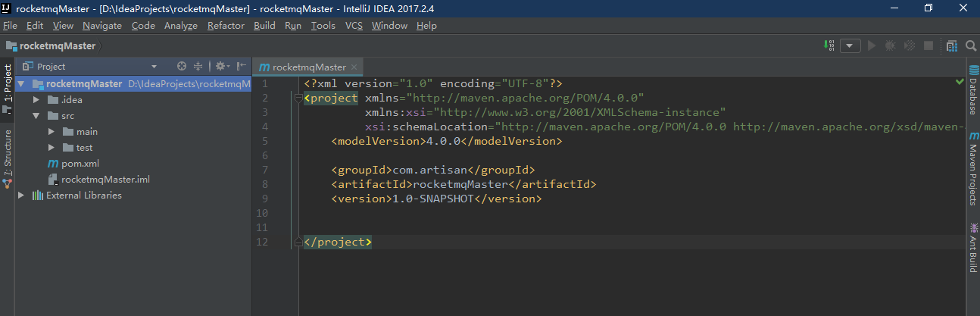980x316 pixels.
Task: Expand the External Libraries arrow
Action: click(x=20, y=196)
